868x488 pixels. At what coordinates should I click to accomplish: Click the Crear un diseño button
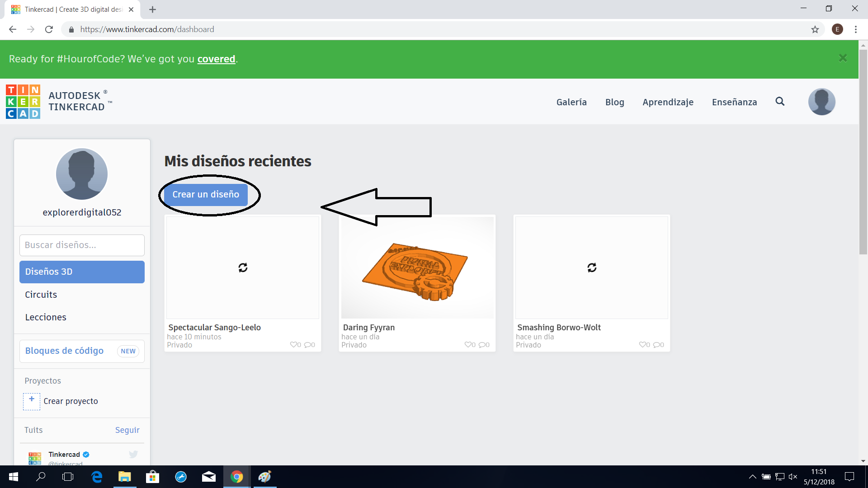coord(206,194)
